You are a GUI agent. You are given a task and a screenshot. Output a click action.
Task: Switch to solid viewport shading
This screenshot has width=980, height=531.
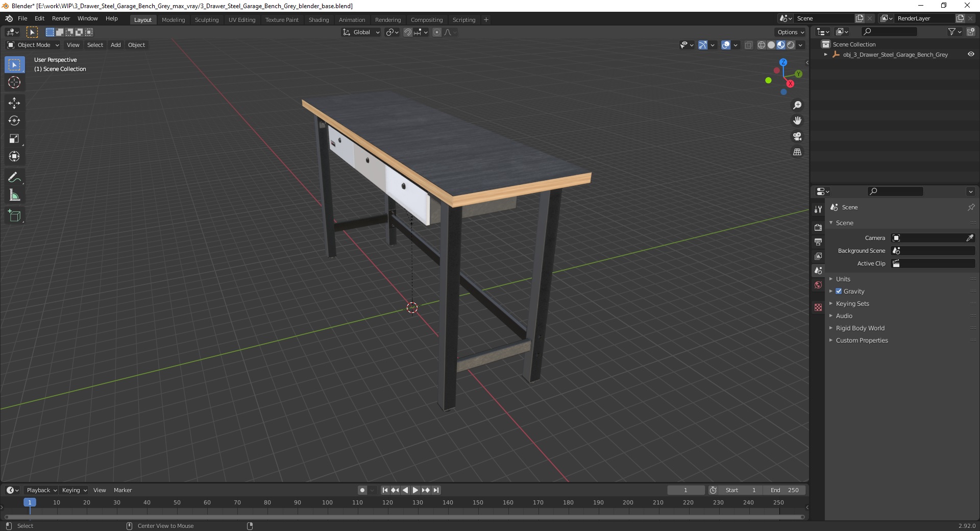click(x=771, y=45)
